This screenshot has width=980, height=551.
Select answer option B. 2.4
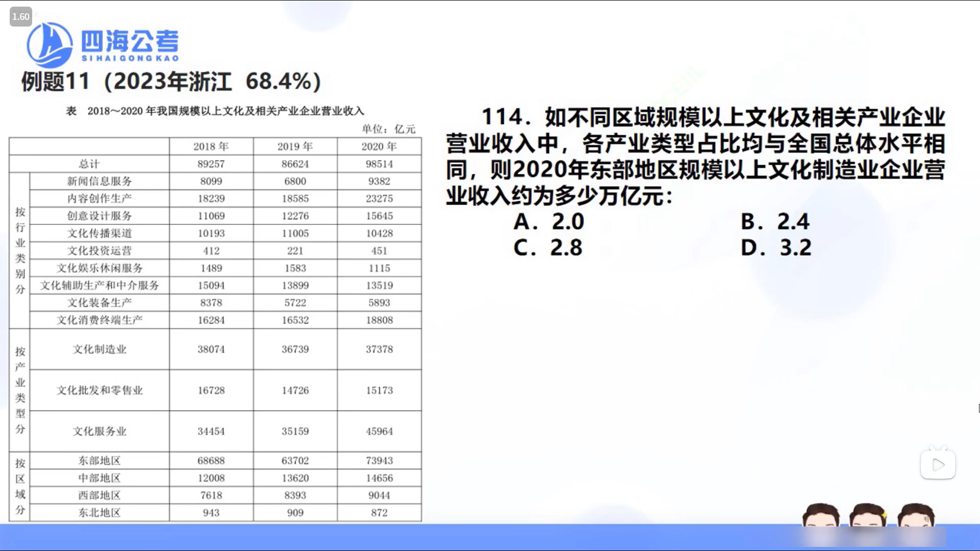pos(774,222)
